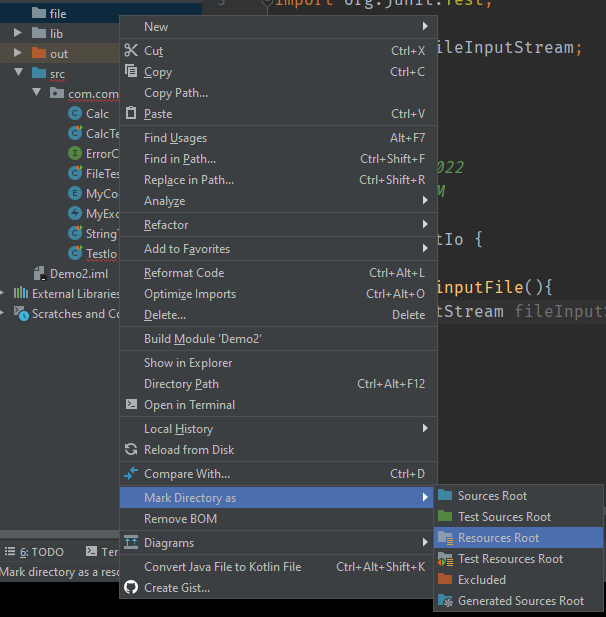Select Replace in Path... entry
This screenshot has width=606, height=617.
click(279, 180)
